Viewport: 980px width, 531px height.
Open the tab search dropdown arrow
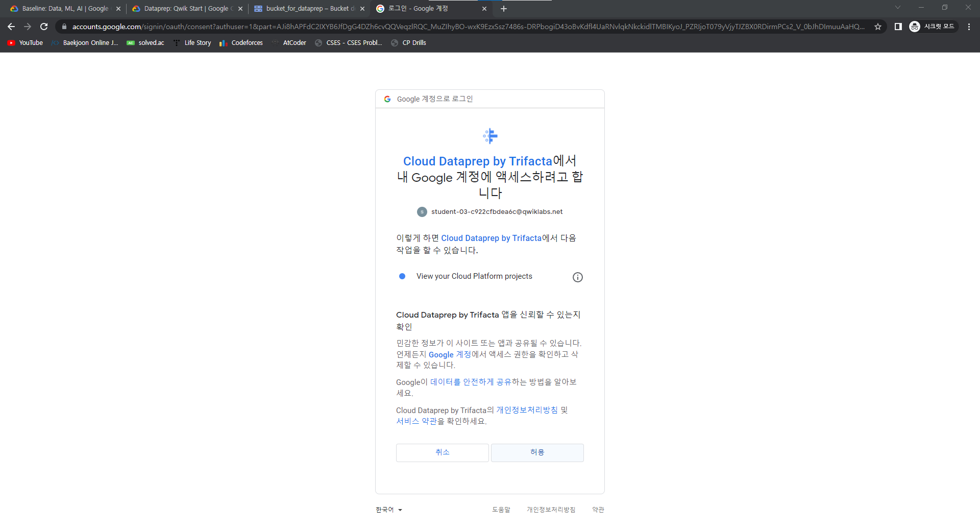898,7
